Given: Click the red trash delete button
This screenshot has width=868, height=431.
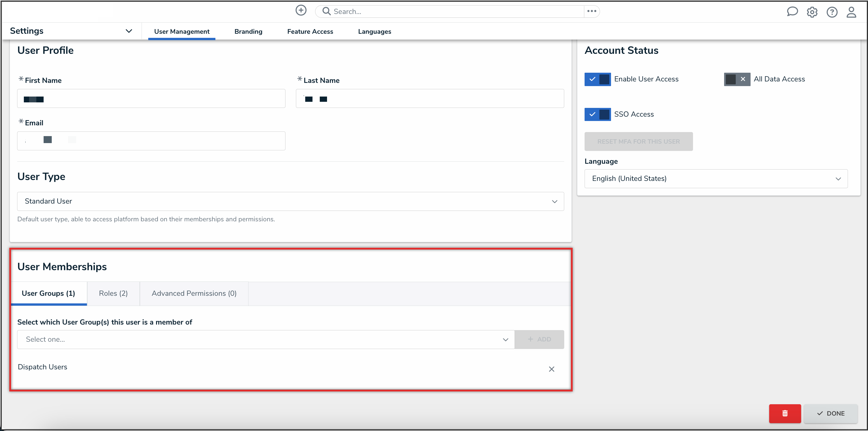Looking at the screenshot, I should [785, 413].
